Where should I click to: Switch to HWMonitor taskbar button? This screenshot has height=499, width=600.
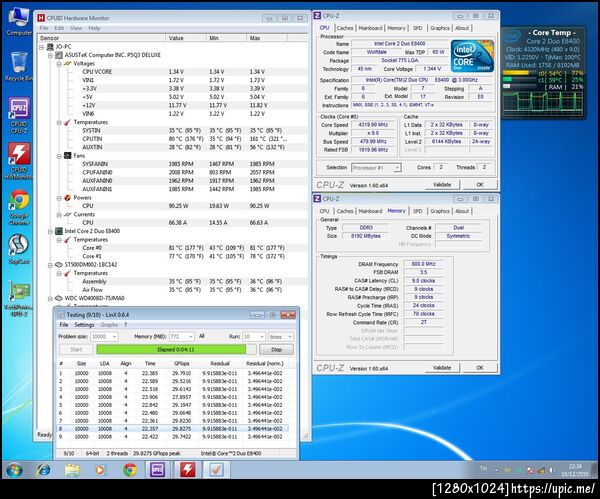(x=187, y=470)
